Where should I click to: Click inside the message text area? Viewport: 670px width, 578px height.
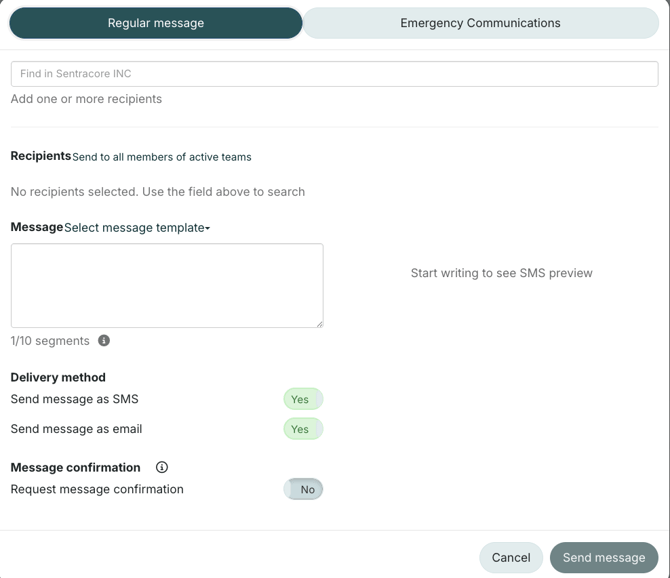pyautogui.click(x=167, y=285)
